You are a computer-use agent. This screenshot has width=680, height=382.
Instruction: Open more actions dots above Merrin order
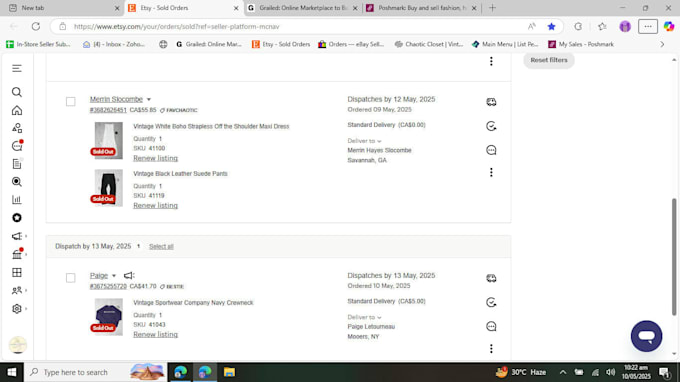point(491,61)
